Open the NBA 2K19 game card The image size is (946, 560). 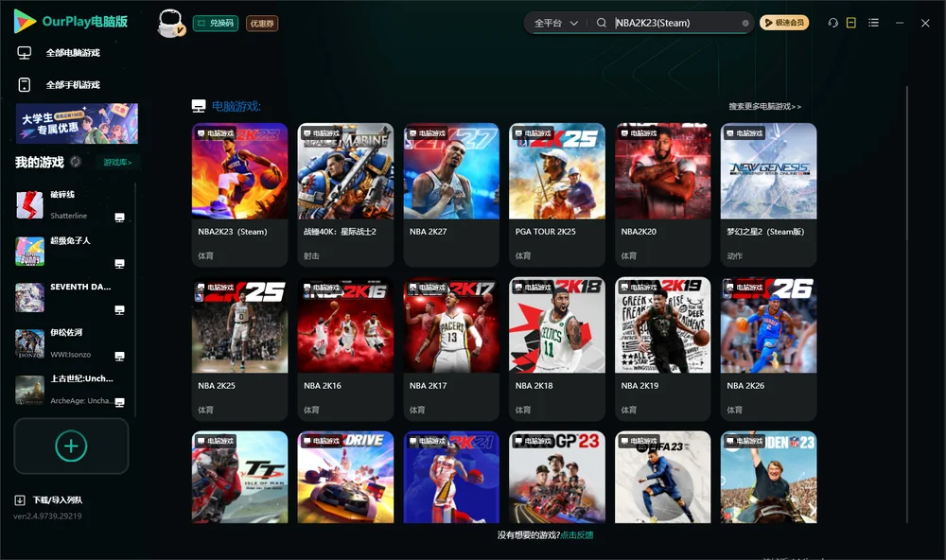click(x=662, y=349)
